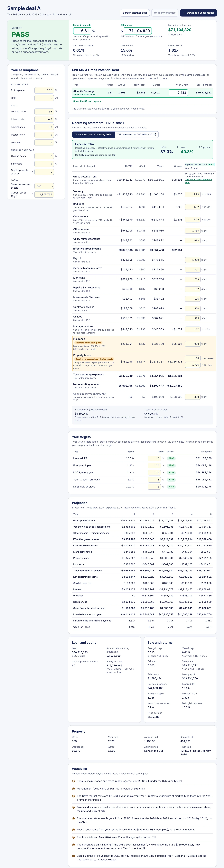
Task: Open the Taxes reassessed at sale dropdown
Action: point(44,186)
